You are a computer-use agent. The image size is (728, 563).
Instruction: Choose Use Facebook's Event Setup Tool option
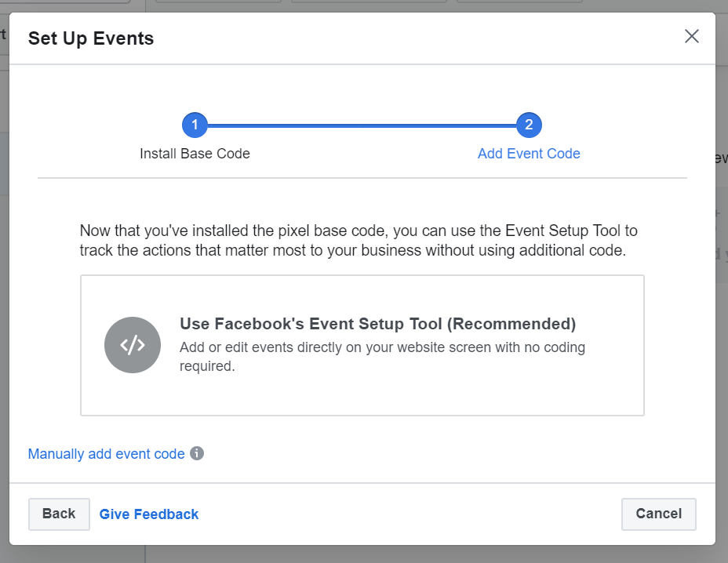(x=362, y=345)
